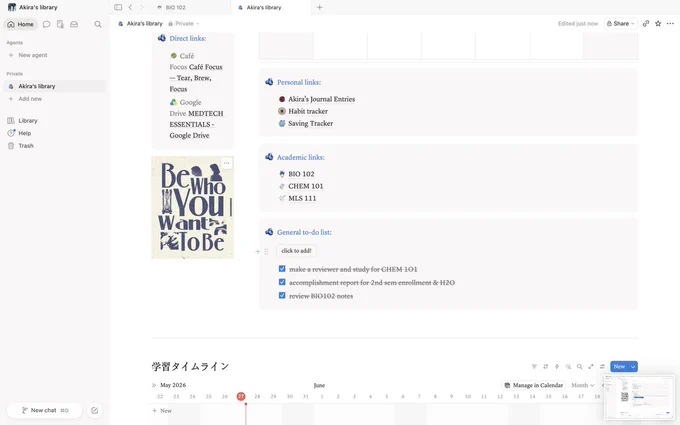Search the timeline database magnifier

[x=579, y=366]
